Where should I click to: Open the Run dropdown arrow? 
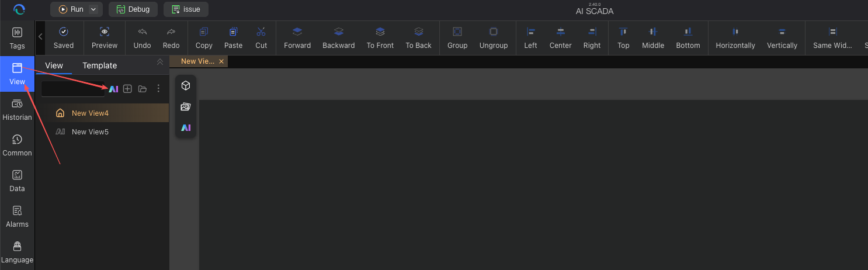point(93,9)
